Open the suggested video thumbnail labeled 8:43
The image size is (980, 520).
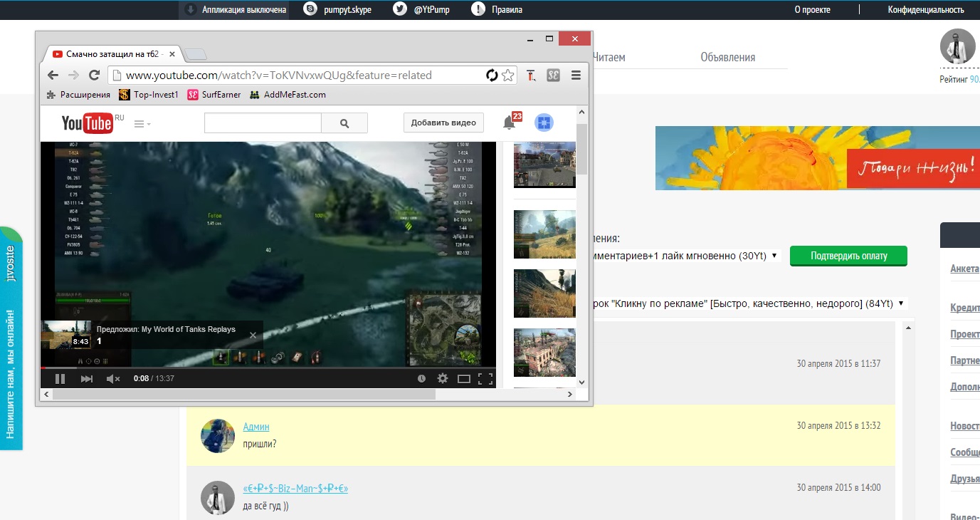tap(66, 335)
